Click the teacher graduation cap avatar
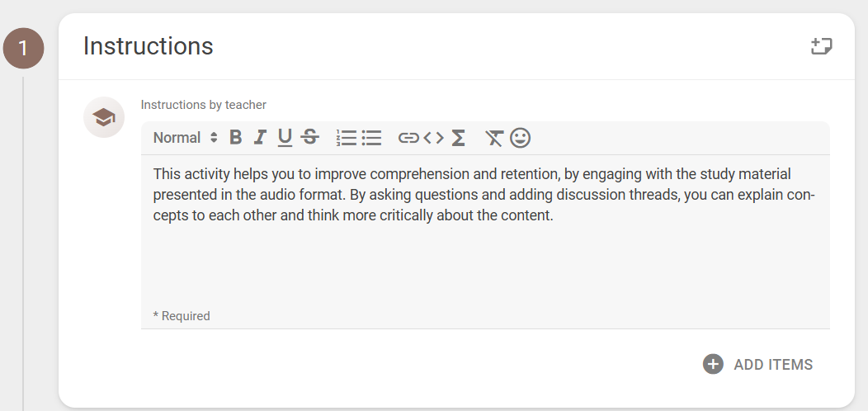 (x=104, y=117)
